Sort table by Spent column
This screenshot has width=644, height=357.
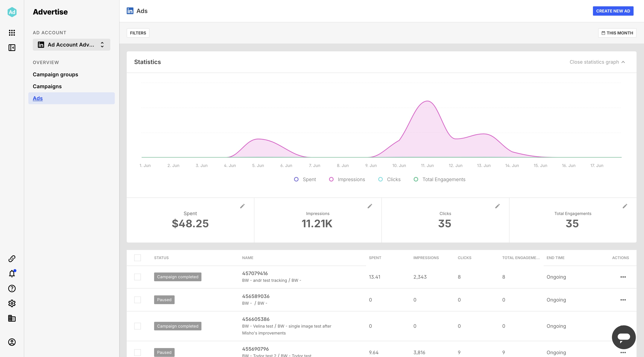pos(375,258)
